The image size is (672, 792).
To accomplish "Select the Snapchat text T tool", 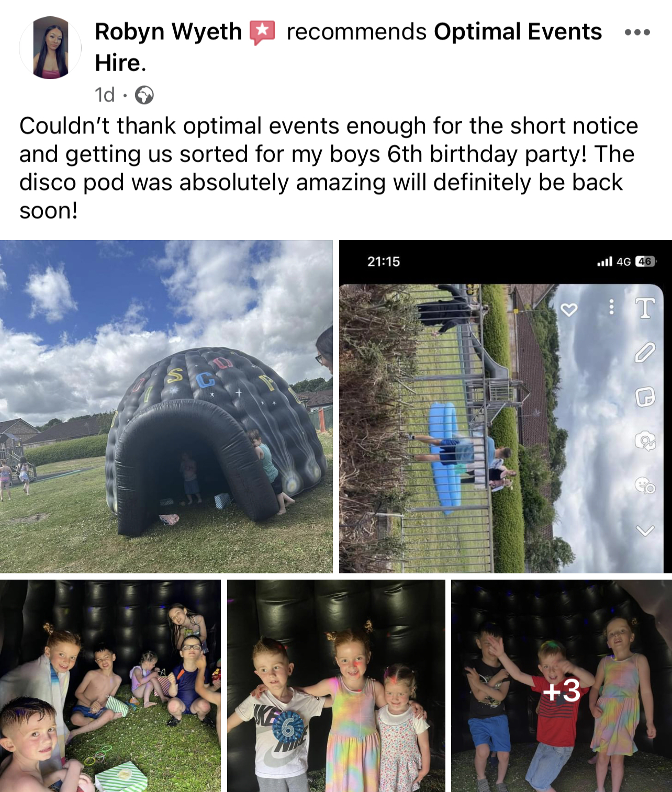I will point(645,308).
